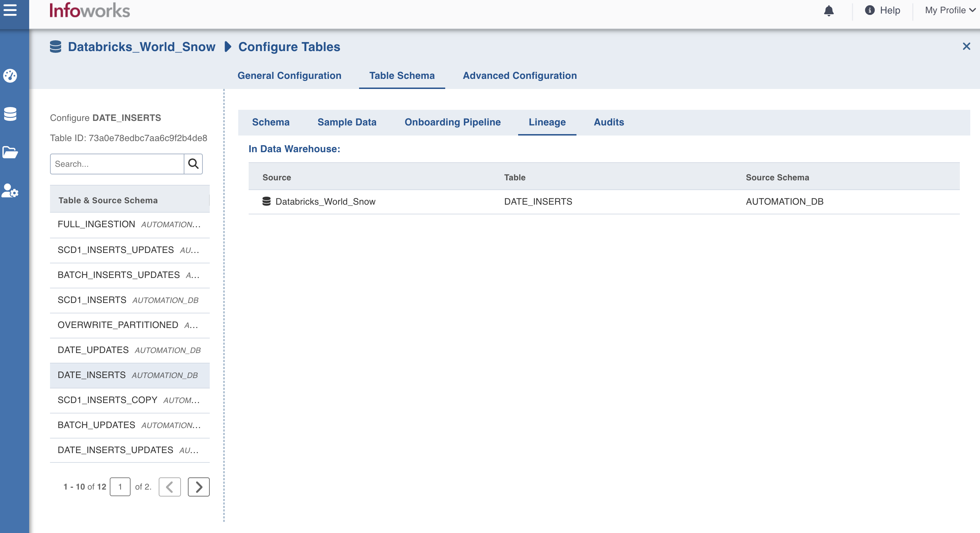Click 'In Data Warehouse:' heading
This screenshot has height=533, width=980.
294,149
